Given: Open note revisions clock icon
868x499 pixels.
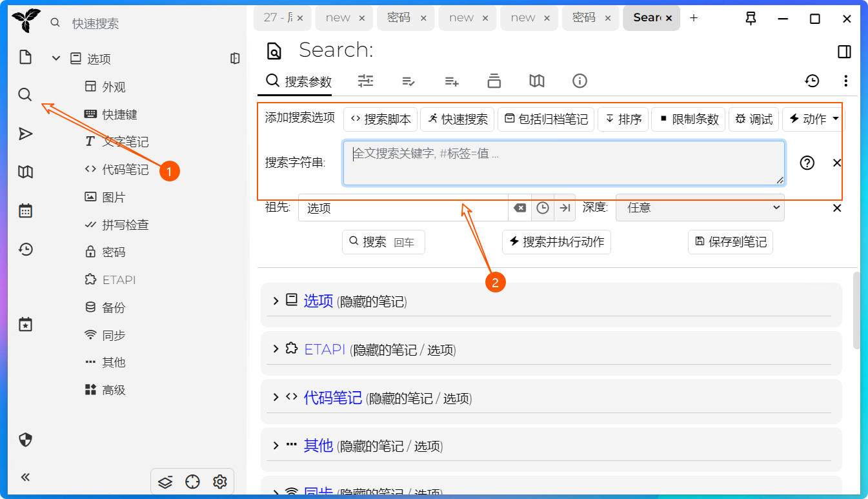Looking at the screenshot, I should pyautogui.click(x=812, y=81).
